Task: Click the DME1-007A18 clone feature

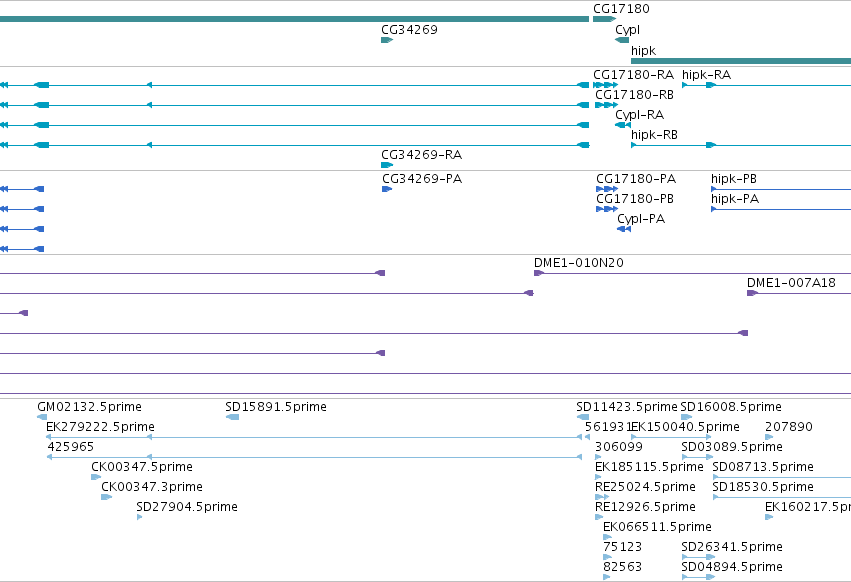Action: pos(799,293)
